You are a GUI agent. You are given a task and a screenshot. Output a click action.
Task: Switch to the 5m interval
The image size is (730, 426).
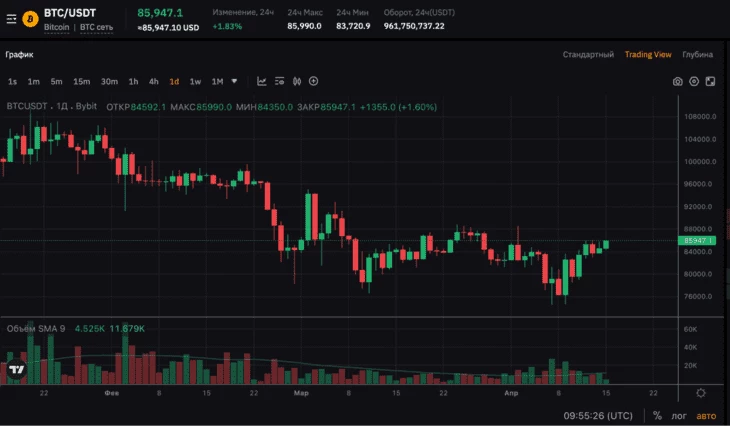pos(56,81)
